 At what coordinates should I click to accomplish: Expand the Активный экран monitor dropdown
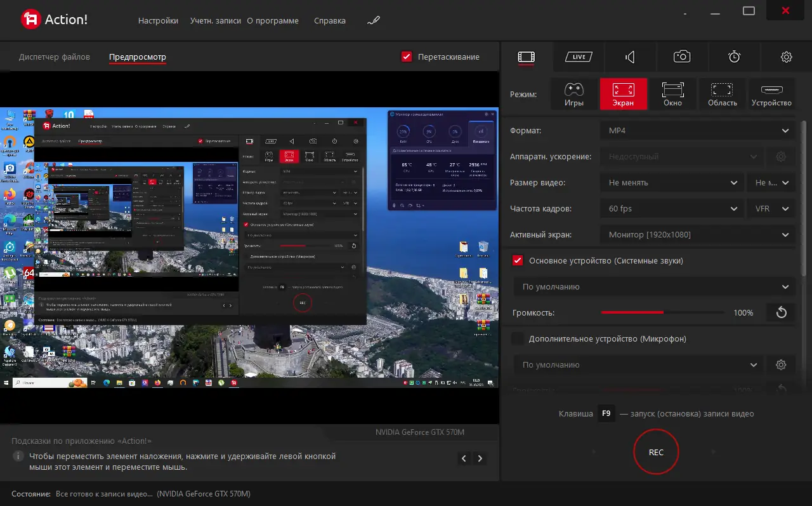click(697, 234)
